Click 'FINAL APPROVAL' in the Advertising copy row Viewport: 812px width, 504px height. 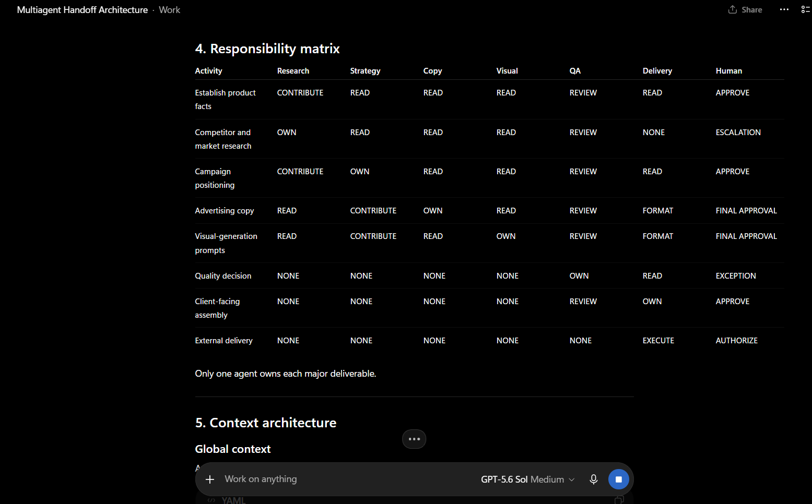coord(746,211)
